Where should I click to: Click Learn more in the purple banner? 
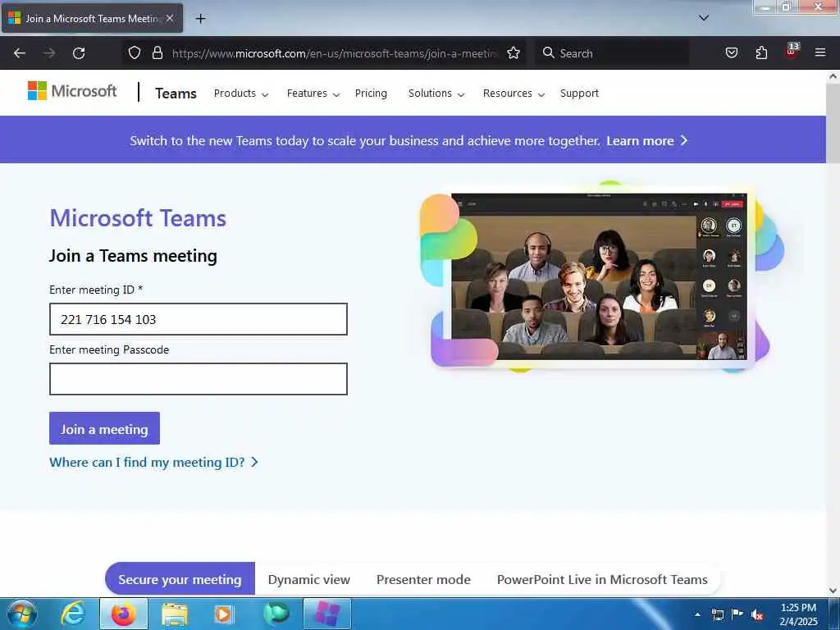[646, 141]
